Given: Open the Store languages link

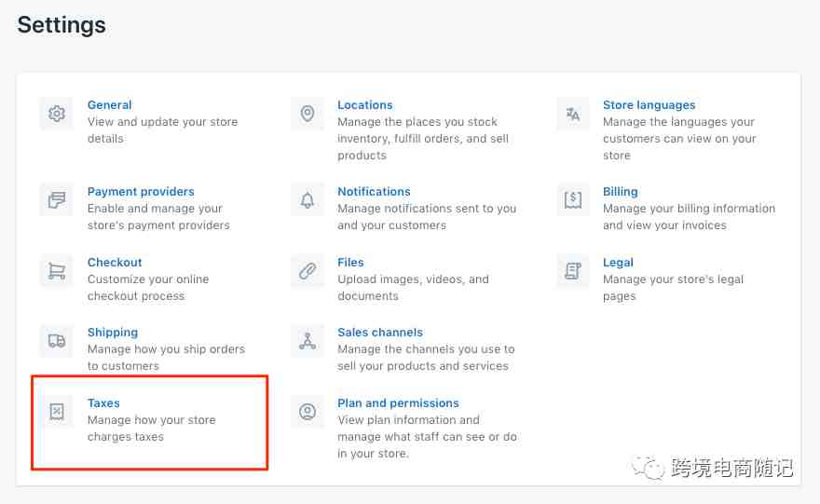Looking at the screenshot, I should pyautogui.click(x=649, y=105).
